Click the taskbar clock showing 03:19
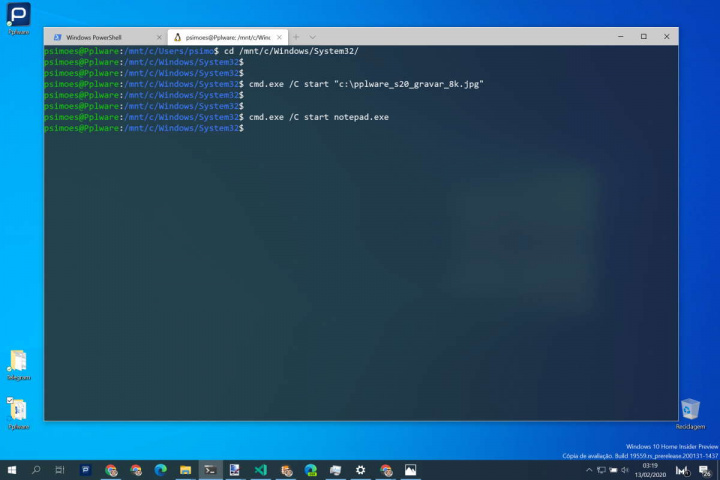The height and width of the screenshot is (480, 720). point(650,470)
